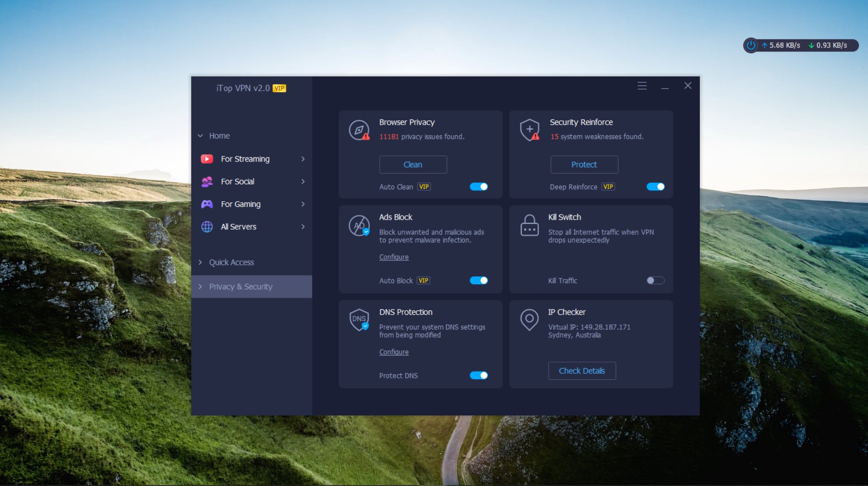Viewport: 868px width, 486px height.
Task: Click the Virtual IP 149.28.187.171 text
Action: click(589, 327)
